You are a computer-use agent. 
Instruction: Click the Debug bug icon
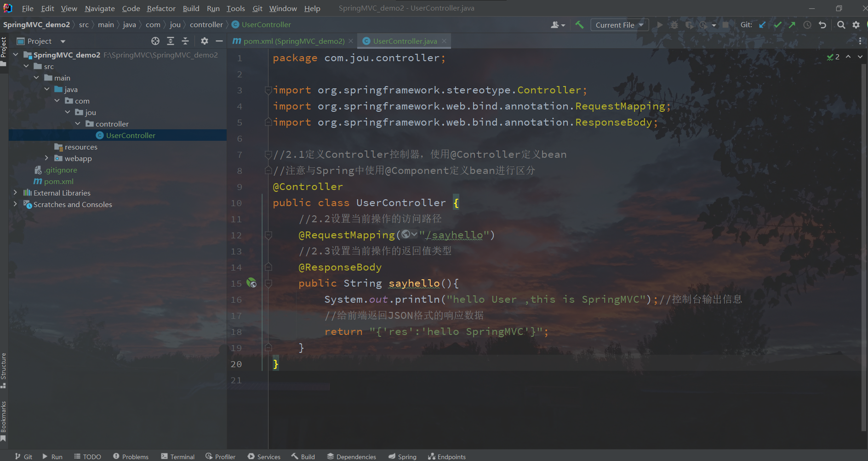pos(674,25)
